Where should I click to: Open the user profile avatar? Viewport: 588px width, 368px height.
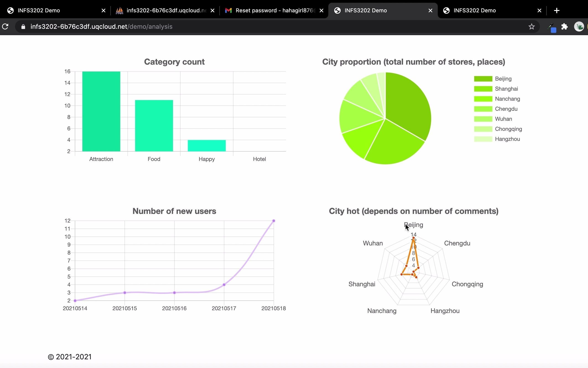coord(579,26)
